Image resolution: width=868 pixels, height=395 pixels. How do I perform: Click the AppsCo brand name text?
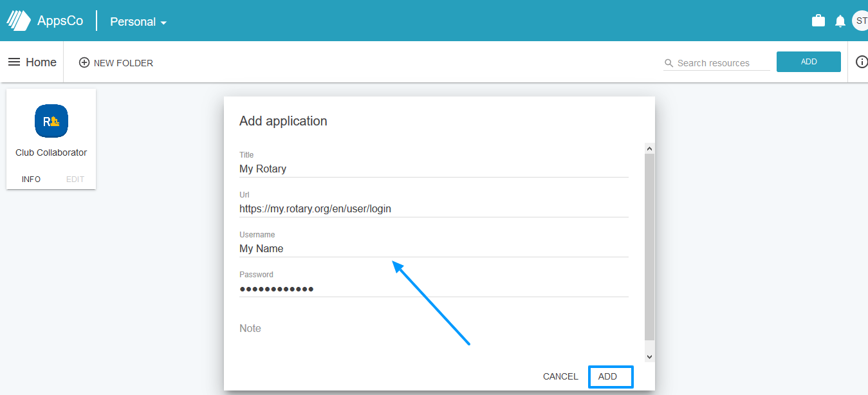pyautogui.click(x=60, y=21)
